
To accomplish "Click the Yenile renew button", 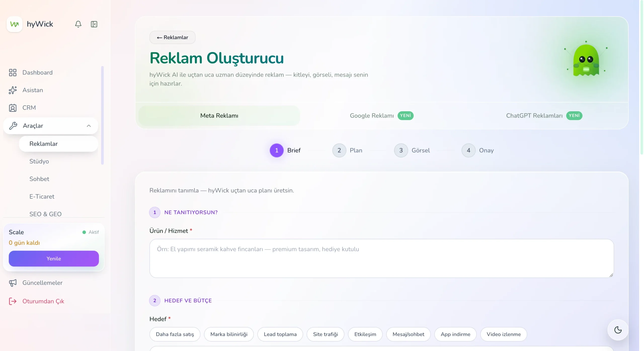I will click(x=54, y=259).
